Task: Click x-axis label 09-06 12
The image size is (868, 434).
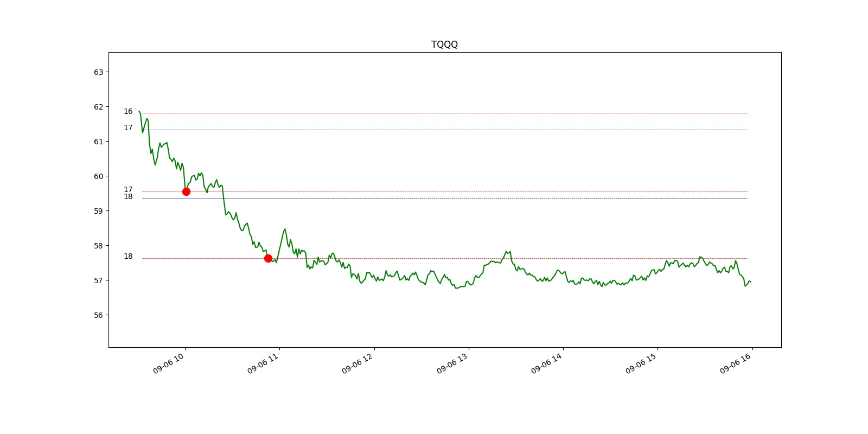Action: [x=358, y=363]
